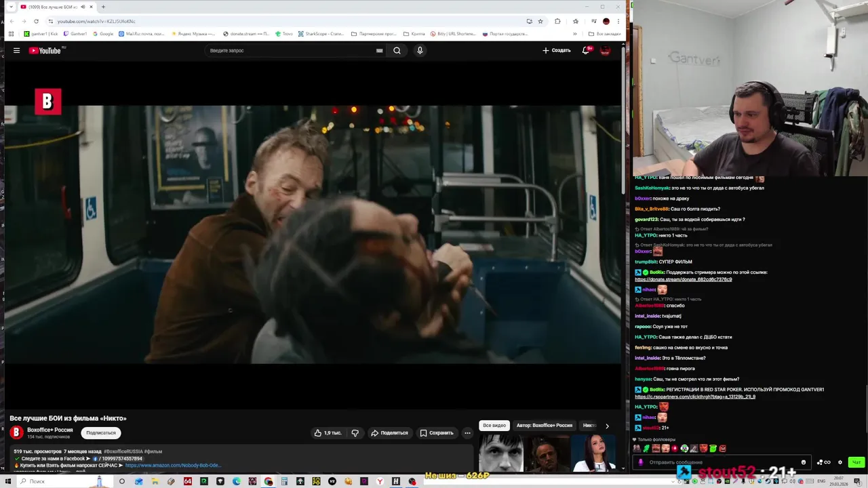Click the Boxoffice B logo in video

pyautogui.click(x=47, y=102)
